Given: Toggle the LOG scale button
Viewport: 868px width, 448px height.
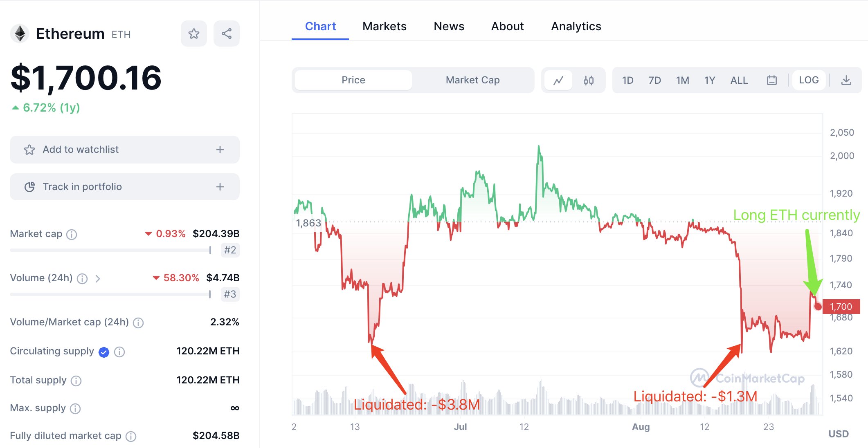Looking at the screenshot, I should point(809,80).
